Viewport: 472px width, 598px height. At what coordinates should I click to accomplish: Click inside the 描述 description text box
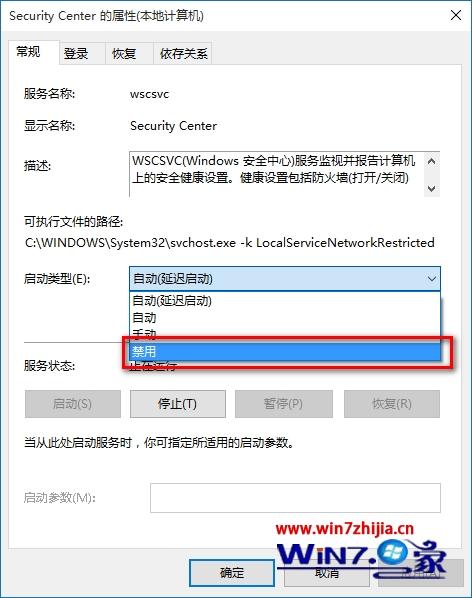[277, 174]
